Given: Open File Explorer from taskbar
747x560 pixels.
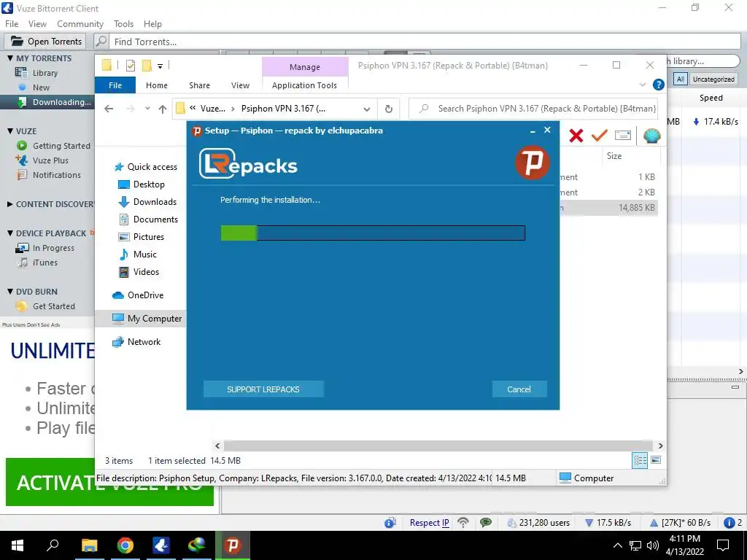Looking at the screenshot, I should (89, 545).
